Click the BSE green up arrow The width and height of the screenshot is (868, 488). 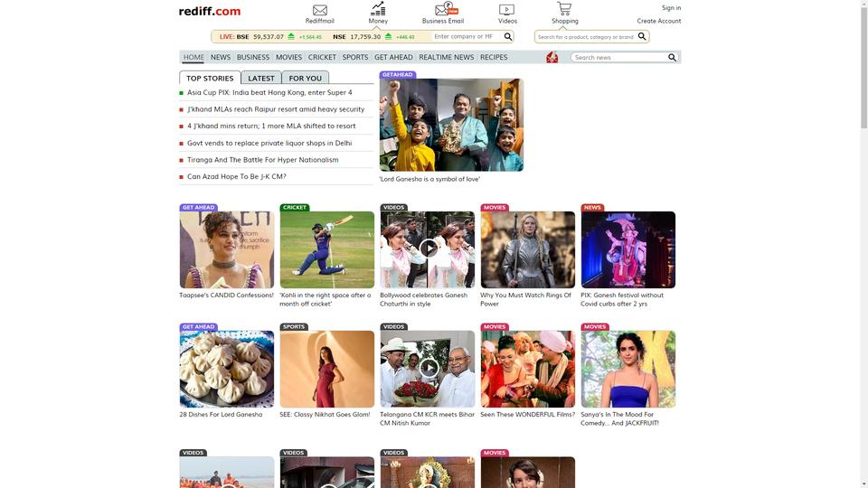click(x=290, y=36)
